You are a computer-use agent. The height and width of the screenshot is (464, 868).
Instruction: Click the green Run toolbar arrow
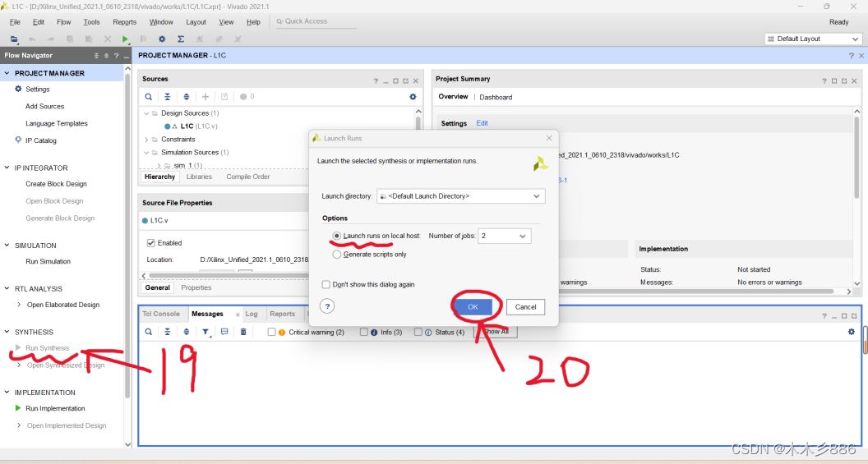coord(125,39)
